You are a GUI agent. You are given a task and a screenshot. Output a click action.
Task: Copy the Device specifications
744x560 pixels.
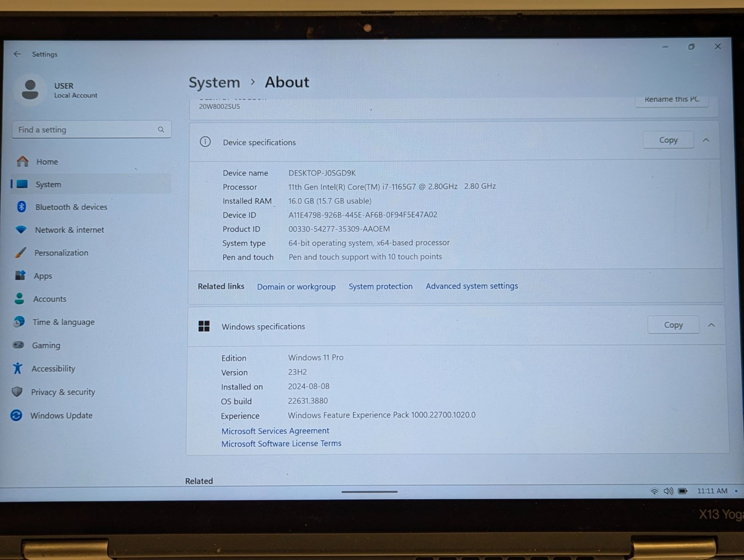pos(668,141)
